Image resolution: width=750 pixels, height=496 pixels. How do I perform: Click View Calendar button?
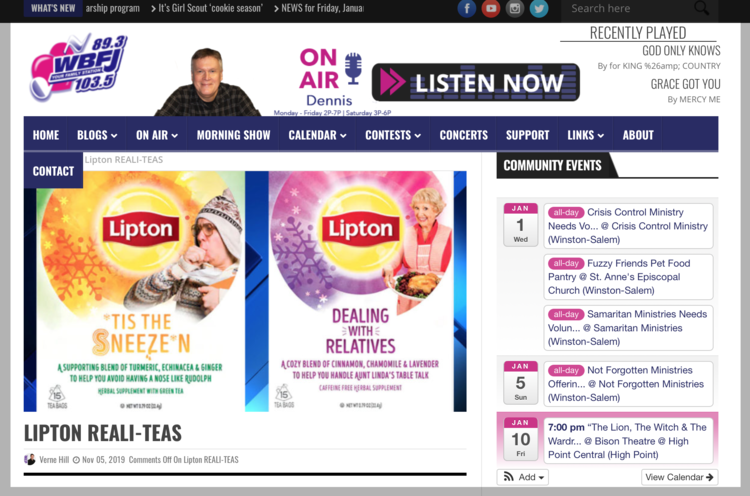679,477
